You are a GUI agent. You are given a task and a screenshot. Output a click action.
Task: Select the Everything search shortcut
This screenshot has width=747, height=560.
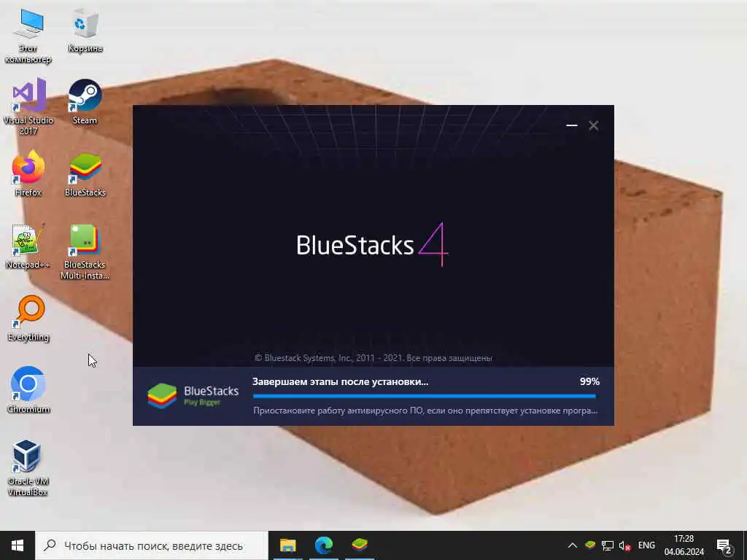[x=28, y=318]
